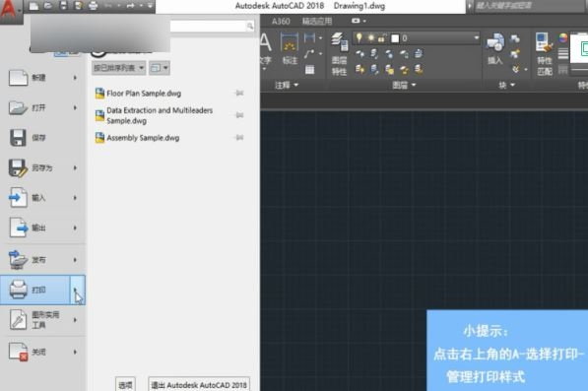Click the leader tool icon

pos(309,54)
